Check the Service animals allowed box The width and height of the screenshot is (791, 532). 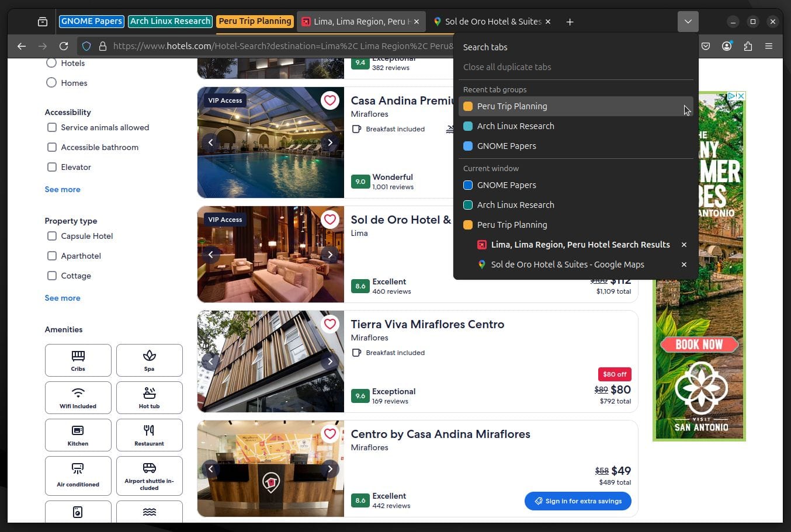coord(52,127)
